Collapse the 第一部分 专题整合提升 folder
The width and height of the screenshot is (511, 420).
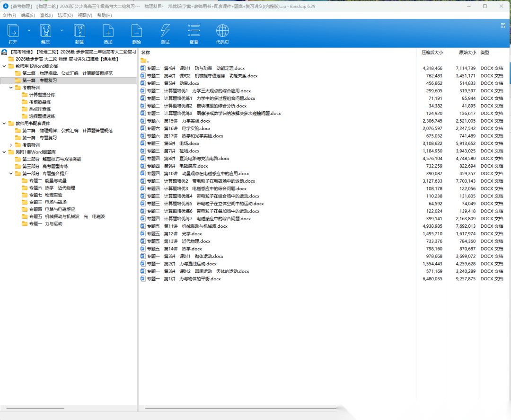pyautogui.click(x=11, y=174)
